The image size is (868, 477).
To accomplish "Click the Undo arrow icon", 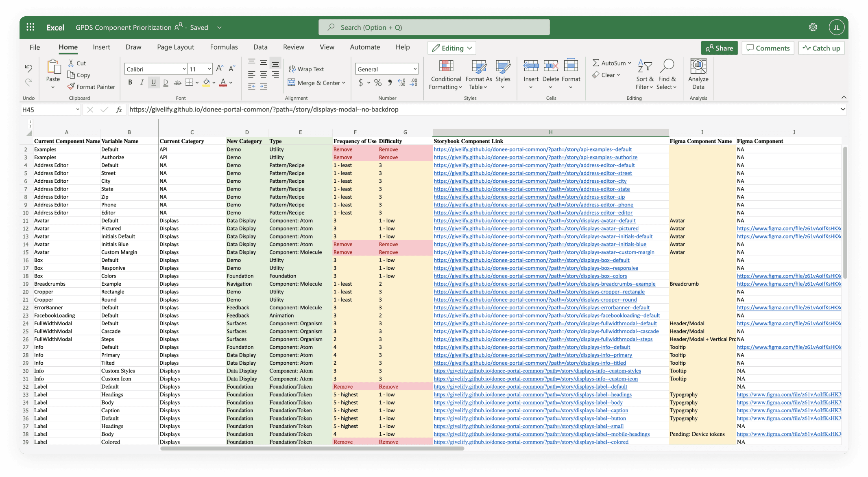I will click(28, 68).
